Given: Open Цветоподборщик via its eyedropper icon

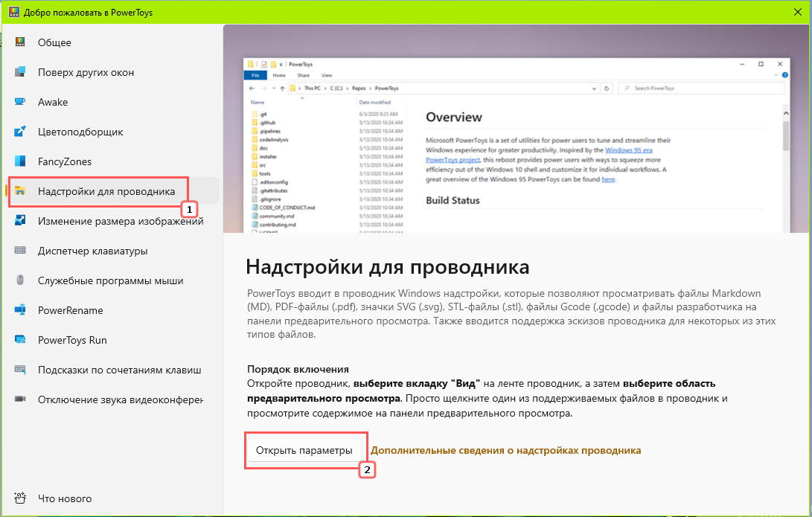Looking at the screenshot, I should point(20,132).
